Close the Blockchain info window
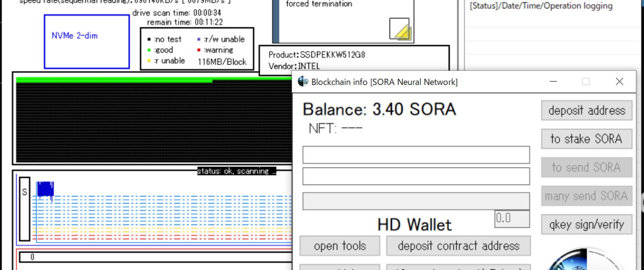This screenshot has width=644, height=270. coord(620,81)
